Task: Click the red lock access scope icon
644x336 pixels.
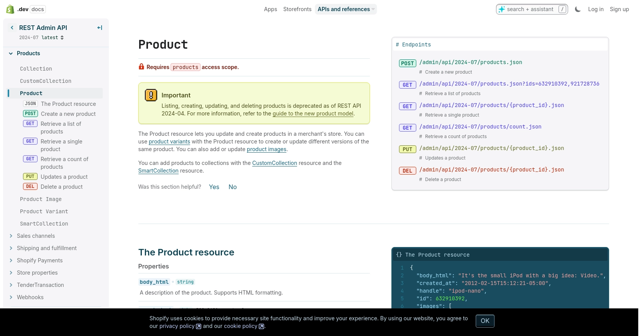Action: click(141, 67)
